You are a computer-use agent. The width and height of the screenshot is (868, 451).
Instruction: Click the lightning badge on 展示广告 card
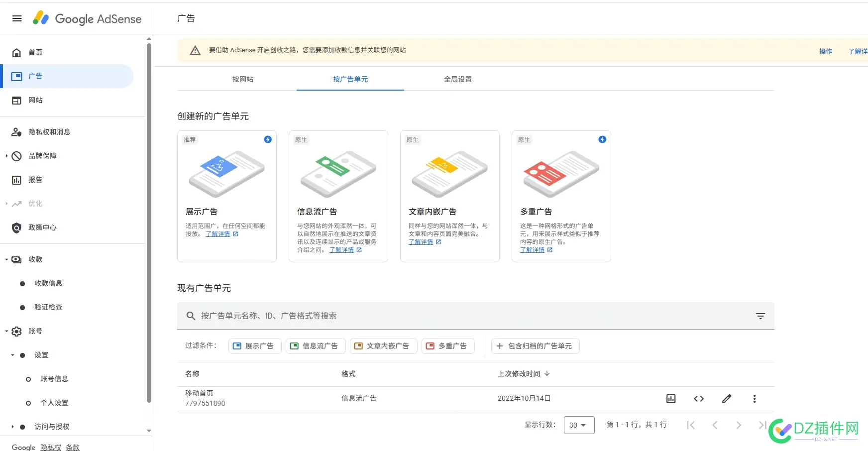[268, 139]
